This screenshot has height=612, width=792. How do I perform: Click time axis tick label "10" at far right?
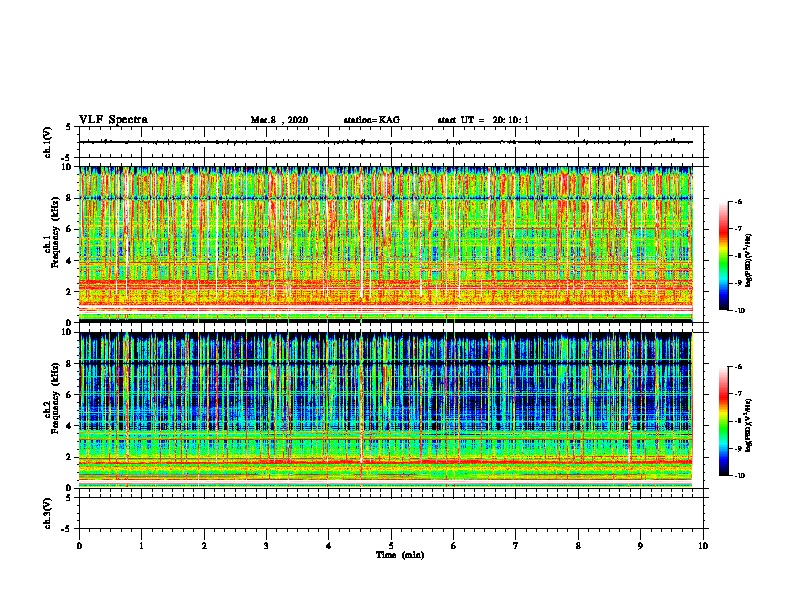(703, 546)
